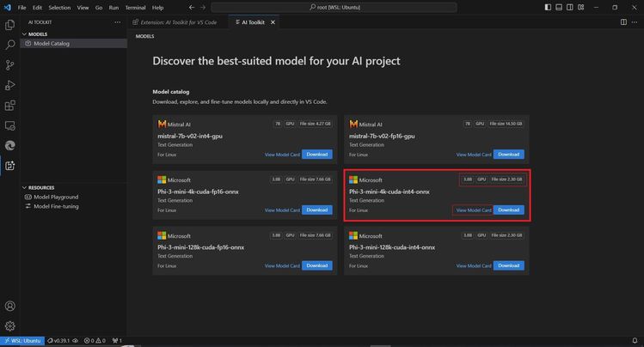Select the AI Toolkit activity bar icon

click(9, 166)
